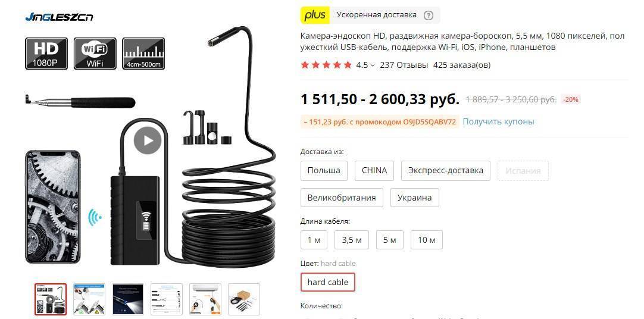Open the 237 Отзывы reviews link
Viewport: 644px width, 319px height.
tap(404, 65)
